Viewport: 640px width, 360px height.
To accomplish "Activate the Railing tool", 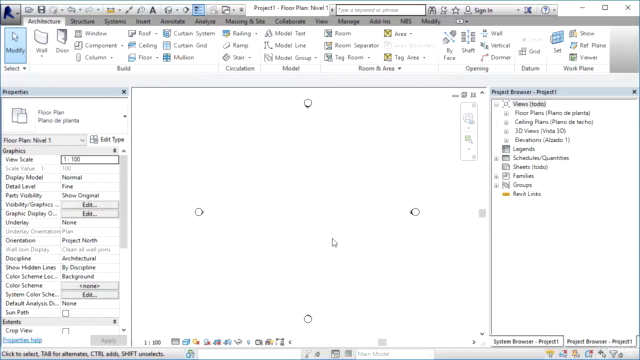I will tap(239, 33).
